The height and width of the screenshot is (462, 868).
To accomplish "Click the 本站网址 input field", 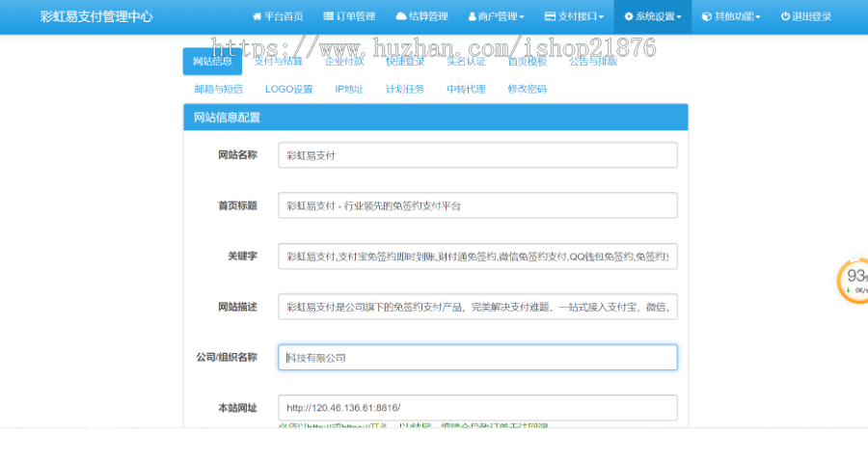I will click(x=477, y=408).
